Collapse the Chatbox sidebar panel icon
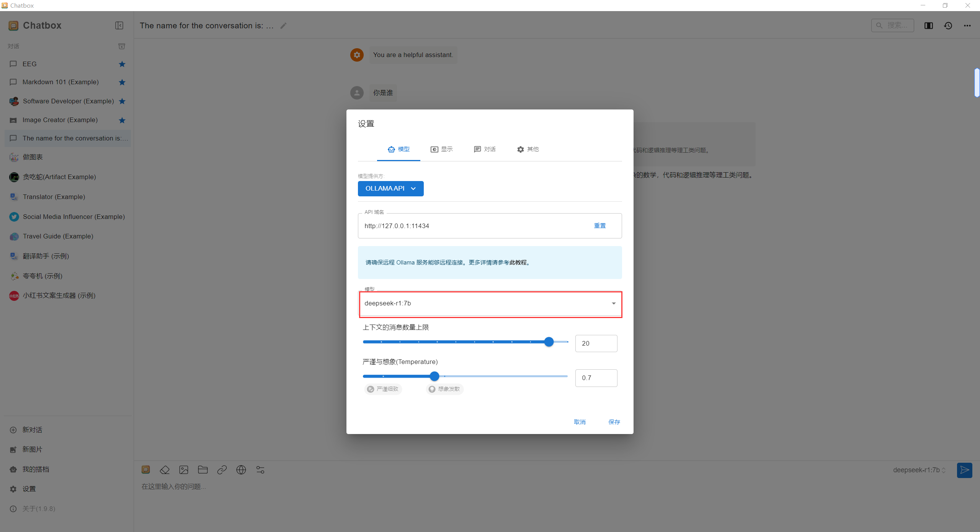This screenshot has height=532, width=980. (x=119, y=25)
